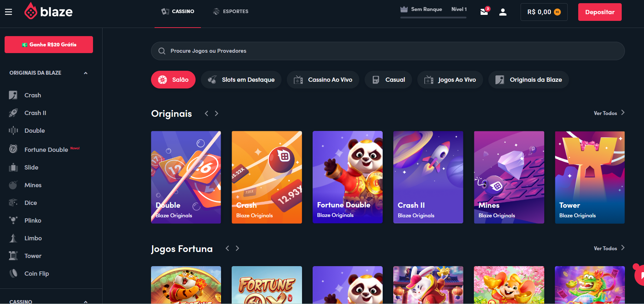Switch to the Cassino tab

click(x=178, y=11)
